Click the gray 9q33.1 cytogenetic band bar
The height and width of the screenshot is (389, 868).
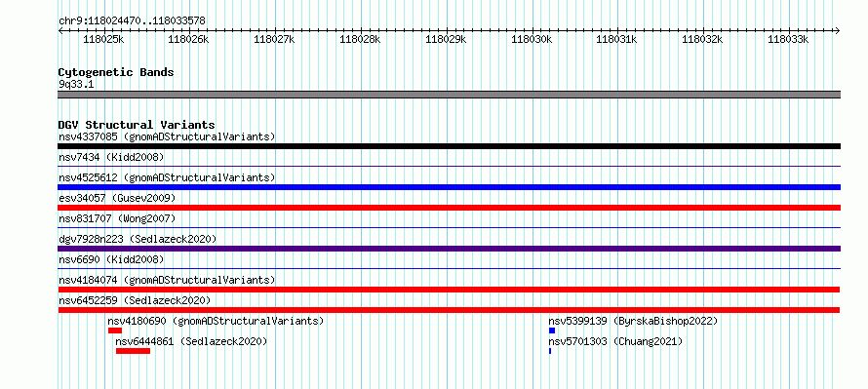click(449, 95)
